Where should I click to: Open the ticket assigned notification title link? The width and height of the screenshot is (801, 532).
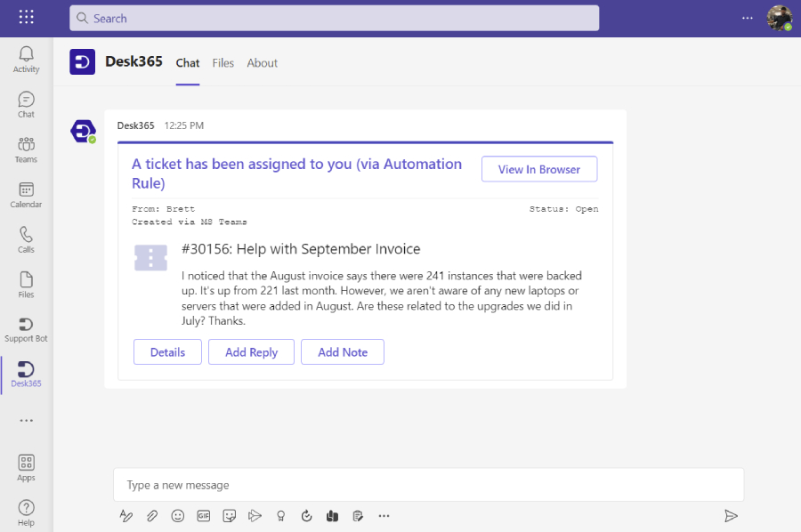click(296, 173)
